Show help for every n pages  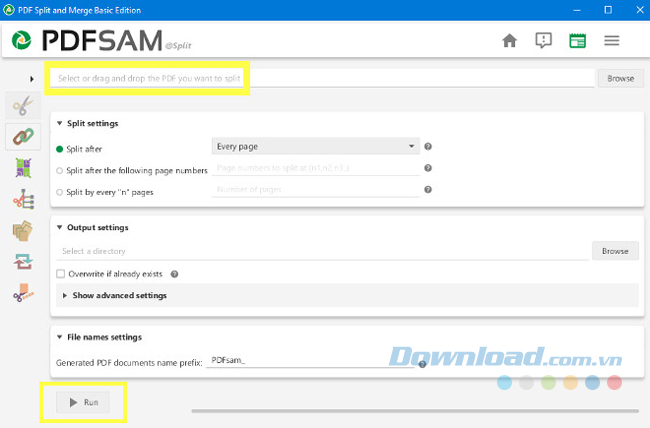[x=428, y=190]
